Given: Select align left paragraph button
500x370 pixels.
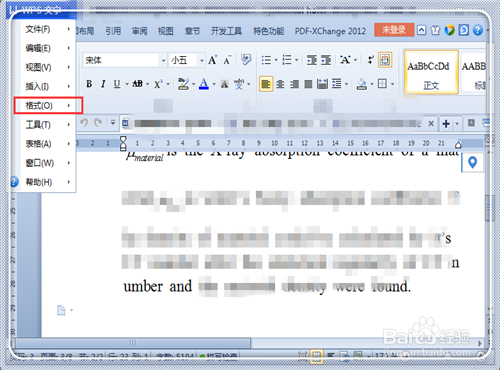Looking at the screenshot, I should 266,84.
